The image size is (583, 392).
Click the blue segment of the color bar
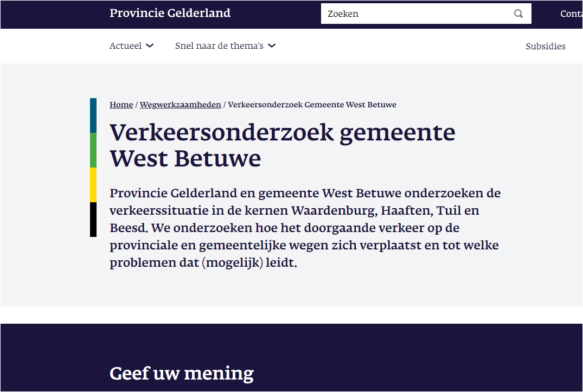[93, 115]
